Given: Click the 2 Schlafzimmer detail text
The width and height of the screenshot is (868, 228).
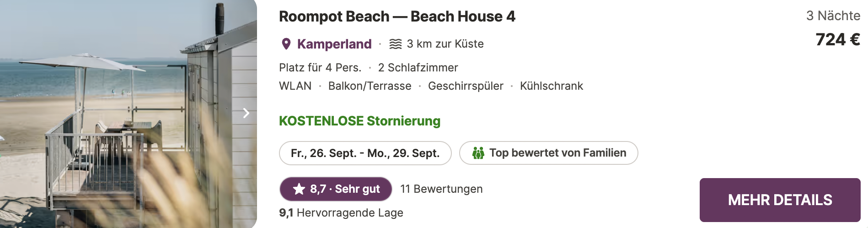Looking at the screenshot, I should pos(418,68).
